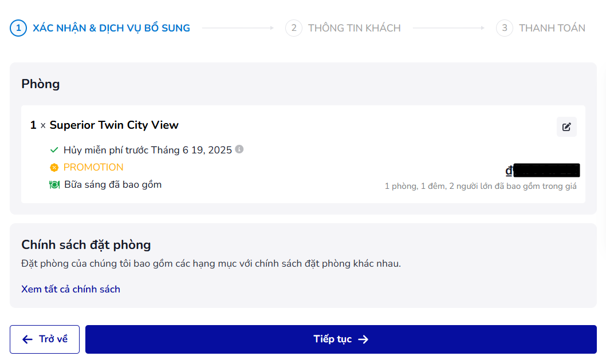
Task: Jump to the THANH TOÁN step
Action: coord(552,28)
